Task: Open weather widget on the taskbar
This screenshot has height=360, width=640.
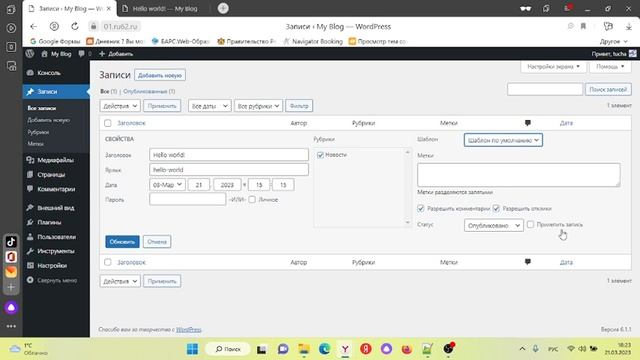Action: tap(29, 349)
